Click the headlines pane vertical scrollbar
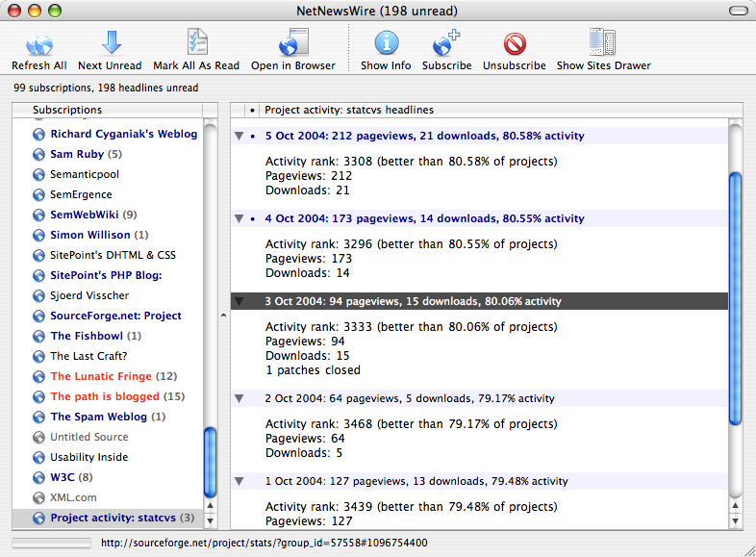This screenshot has width=756, height=557. [x=737, y=296]
